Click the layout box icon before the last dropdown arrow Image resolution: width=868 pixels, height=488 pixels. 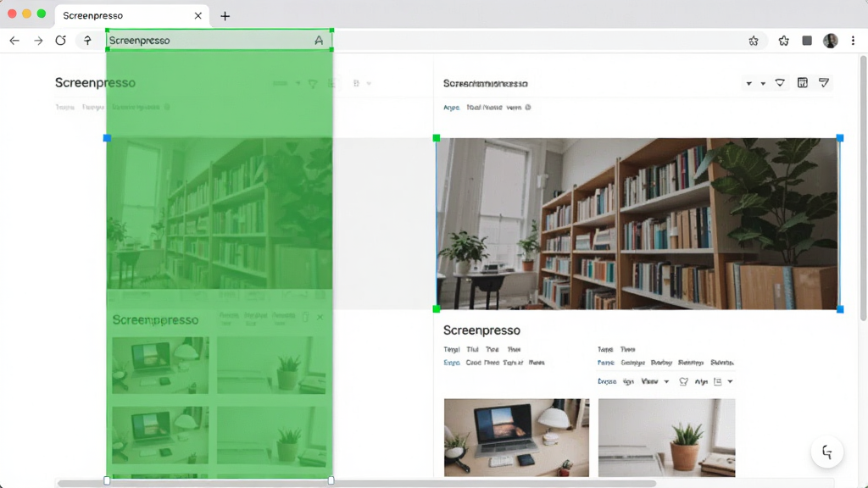(x=718, y=382)
